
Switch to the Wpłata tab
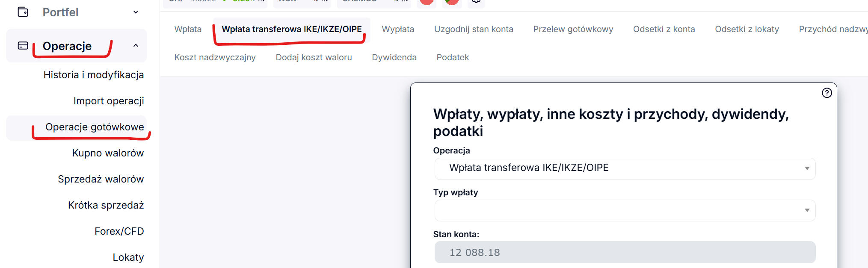pos(188,29)
